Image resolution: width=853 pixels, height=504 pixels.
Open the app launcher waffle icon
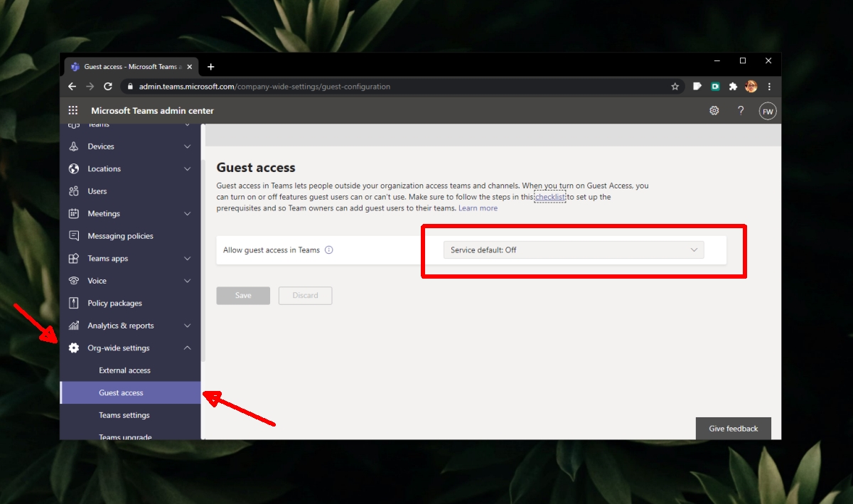[73, 110]
